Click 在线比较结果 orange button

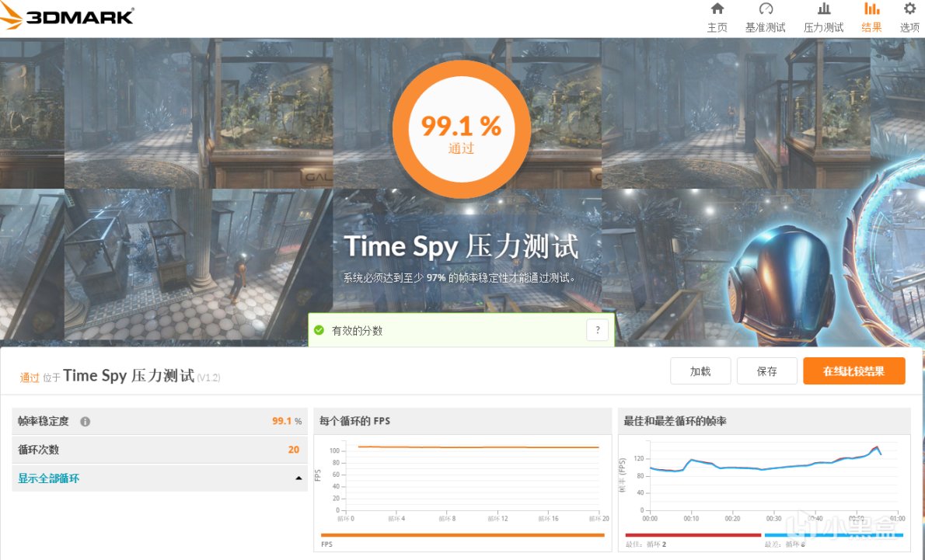coord(853,370)
